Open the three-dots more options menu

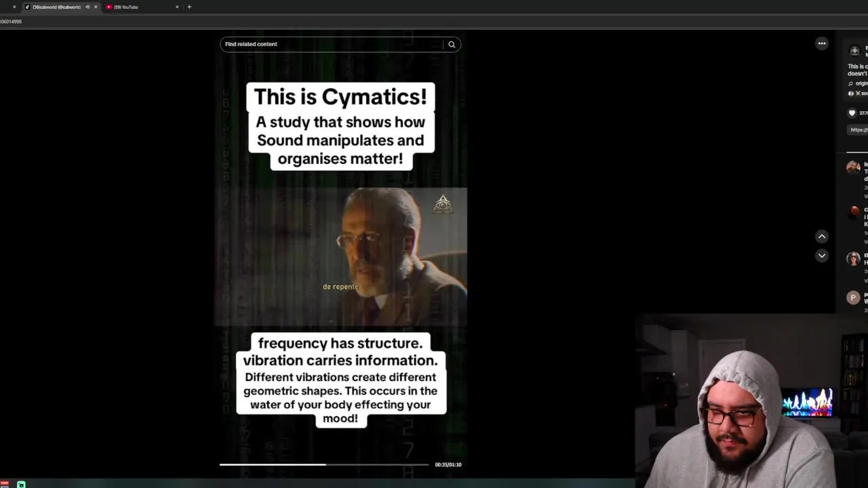click(822, 43)
